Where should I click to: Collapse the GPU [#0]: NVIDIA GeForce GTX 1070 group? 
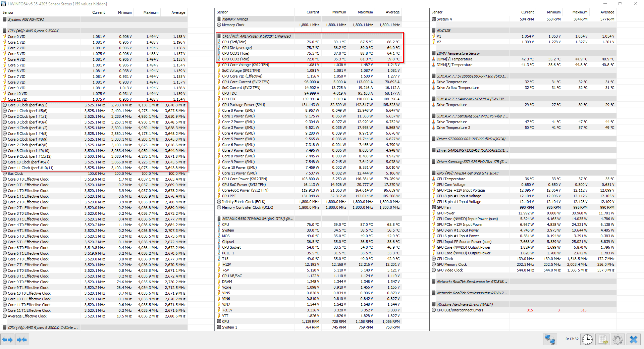click(x=434, y=173)
